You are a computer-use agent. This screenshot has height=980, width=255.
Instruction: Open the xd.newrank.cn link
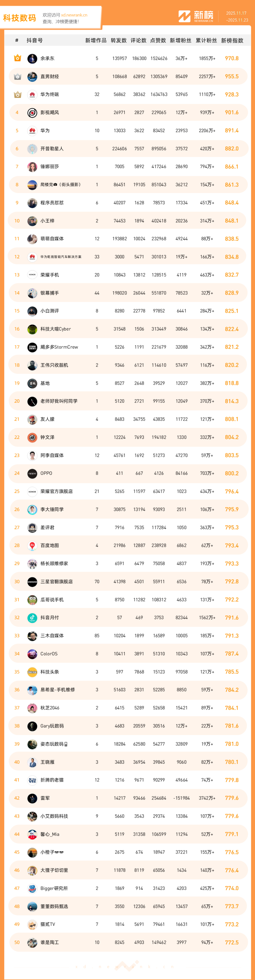click(x=74, y=15)
